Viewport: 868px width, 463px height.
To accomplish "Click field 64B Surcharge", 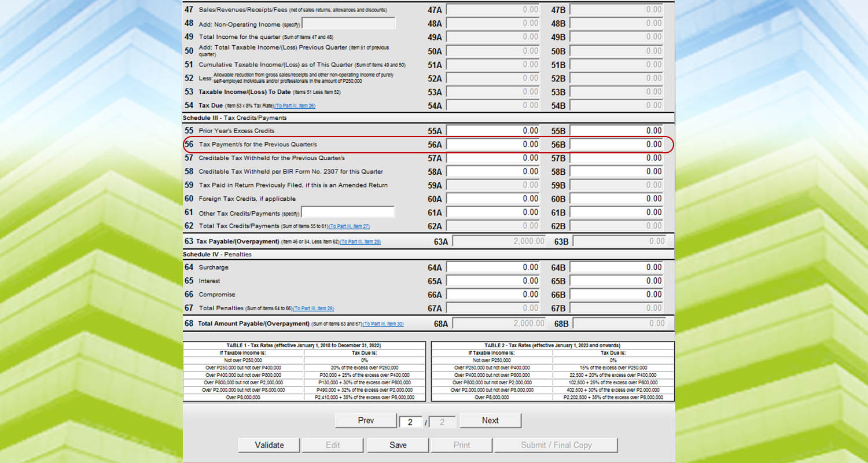I will [x=617, y=267].
